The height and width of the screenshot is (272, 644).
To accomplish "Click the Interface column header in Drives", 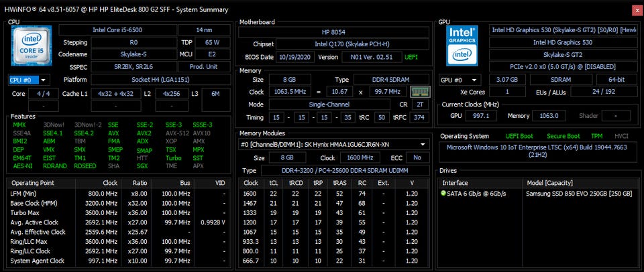I will click(480, 183).
